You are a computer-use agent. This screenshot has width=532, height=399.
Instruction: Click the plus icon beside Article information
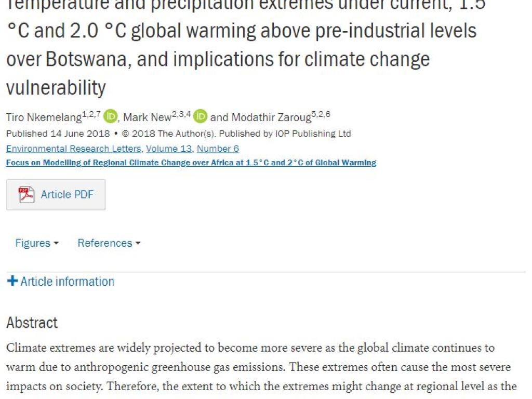12,281
